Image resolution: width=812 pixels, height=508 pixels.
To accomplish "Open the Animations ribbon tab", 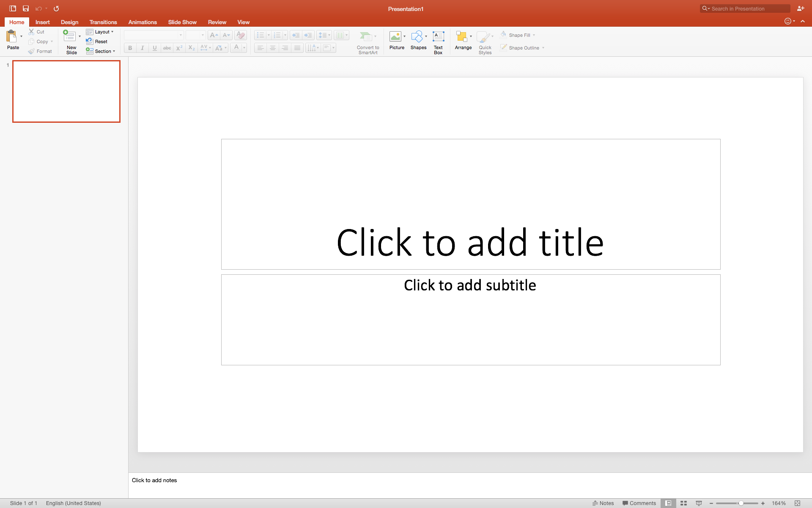I will 142,22.
